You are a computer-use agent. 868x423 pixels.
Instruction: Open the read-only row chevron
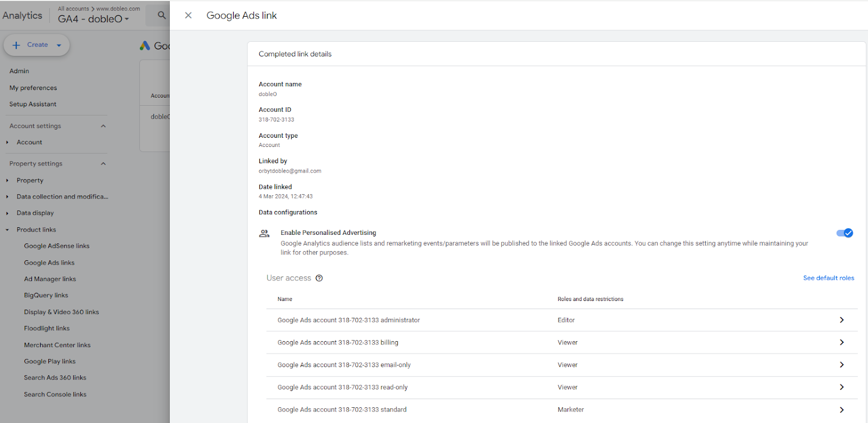[841, 387]
